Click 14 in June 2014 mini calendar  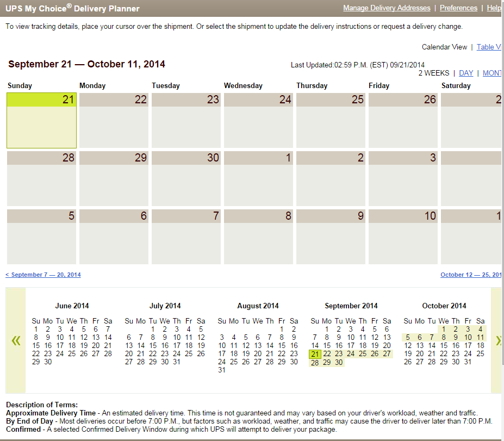coord(108,338)
